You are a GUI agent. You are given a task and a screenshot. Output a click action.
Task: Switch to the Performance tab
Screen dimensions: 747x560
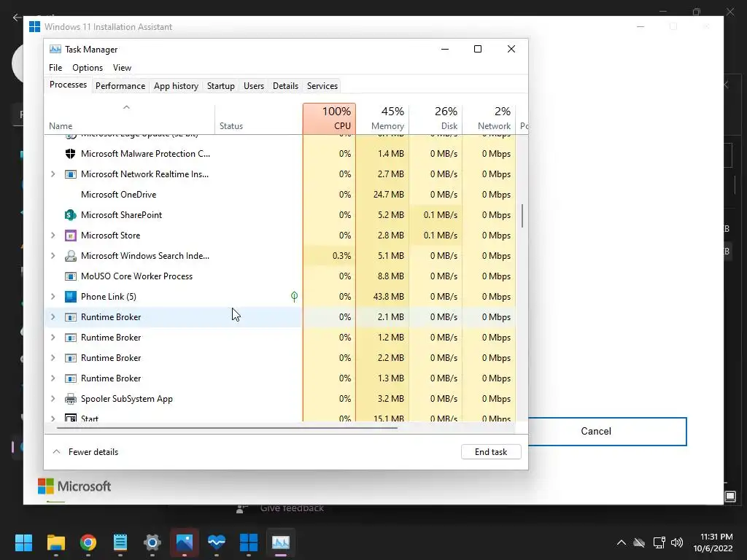pyautogui.click(x=120, y=86)
